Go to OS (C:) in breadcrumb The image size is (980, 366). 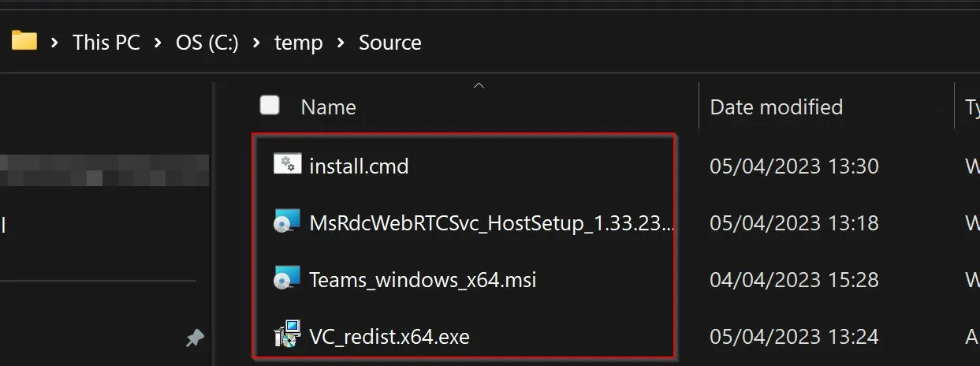tap(207, 43)
